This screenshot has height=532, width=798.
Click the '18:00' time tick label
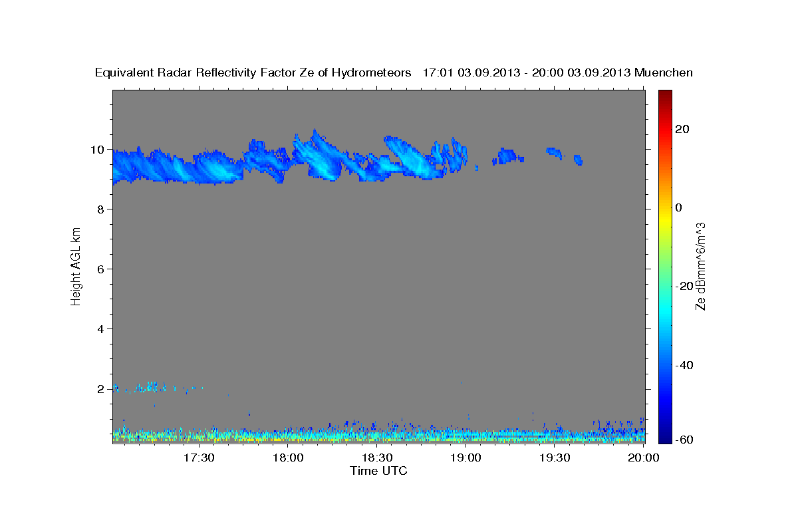tap(288, 458)
